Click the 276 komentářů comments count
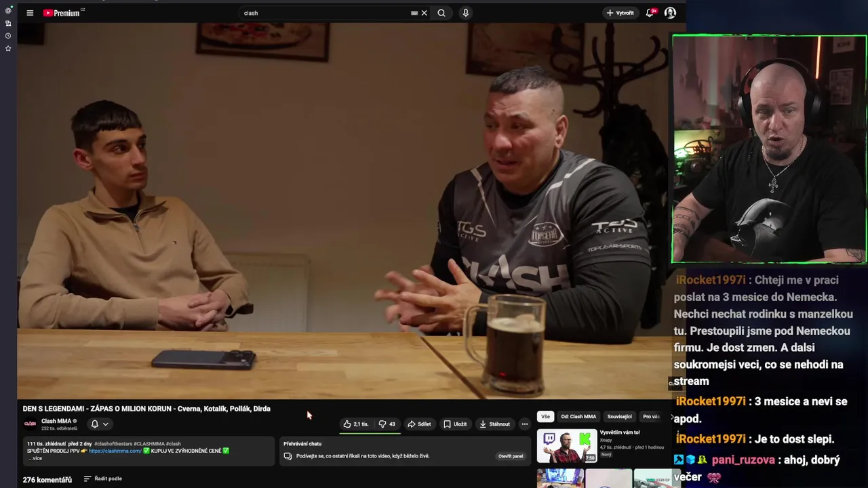Screen dimensions: 868x488 coord(47,480)
